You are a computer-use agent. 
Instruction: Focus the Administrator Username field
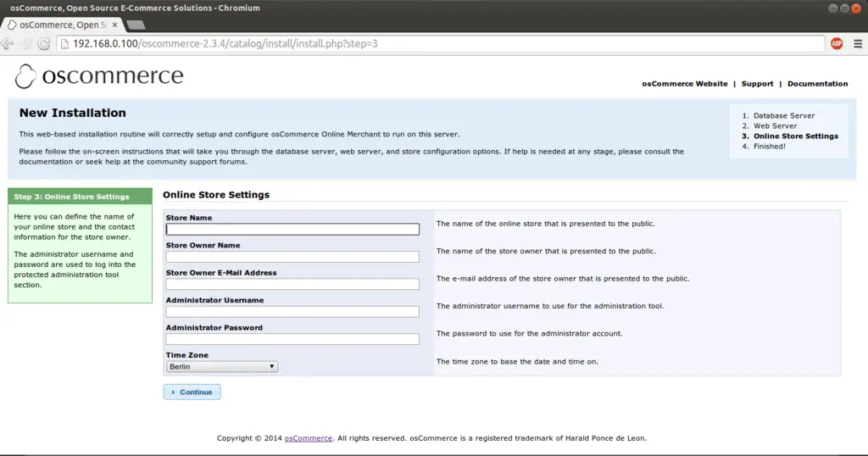click(292, 312)
